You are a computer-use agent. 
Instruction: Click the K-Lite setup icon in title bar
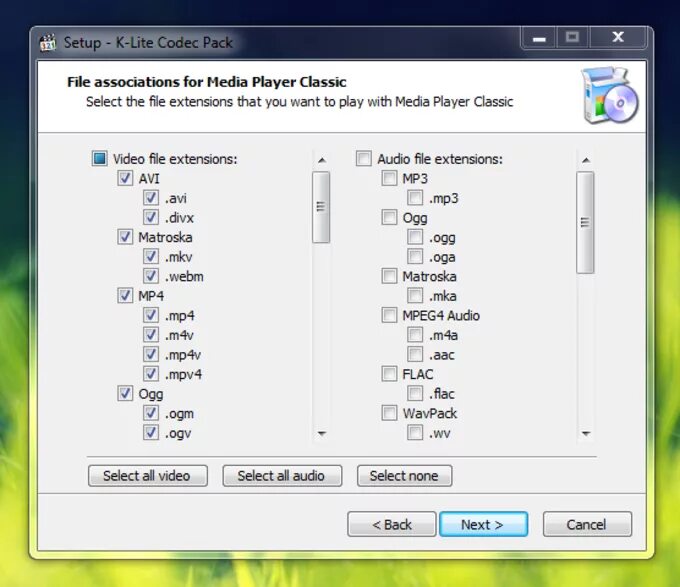click(x=48, y=42)
